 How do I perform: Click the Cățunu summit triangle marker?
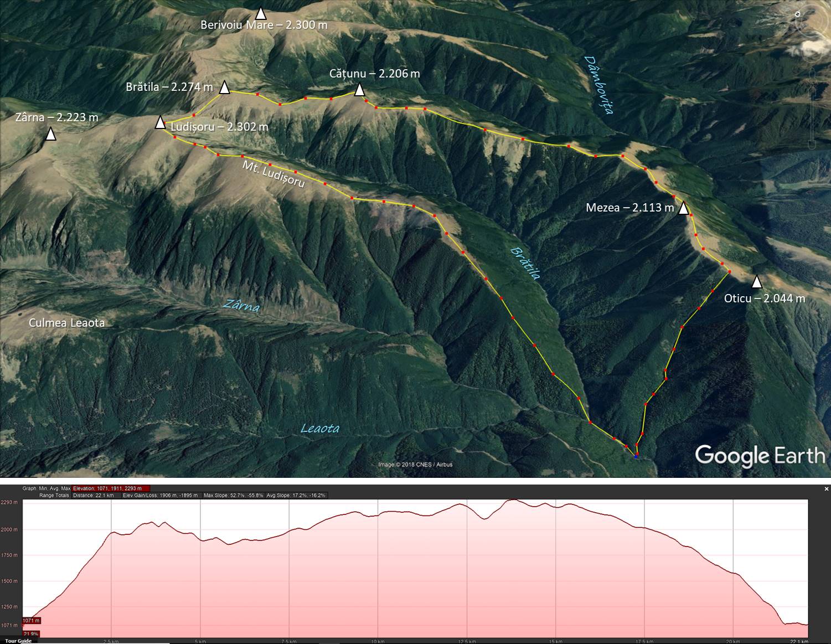pyautogui.click(x=359, y=89)
